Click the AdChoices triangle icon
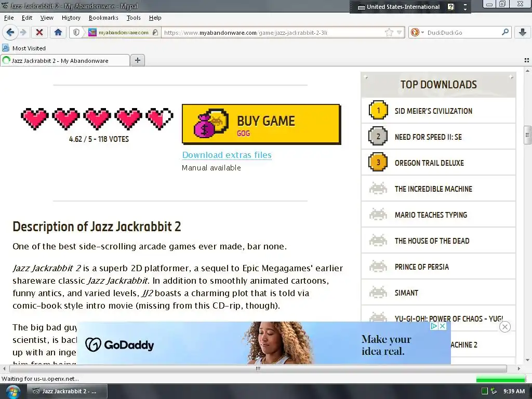Image resolution: width=532 pixels, height=399 pixels. 434,326
